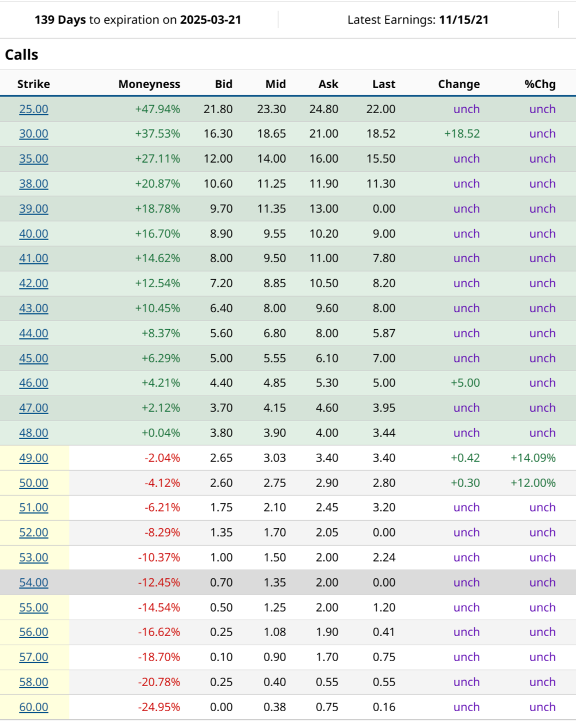576x728 pixels.
Task: Click the +0.04% moneyness value
Action: pyautogui.click(x=161, y=433)
